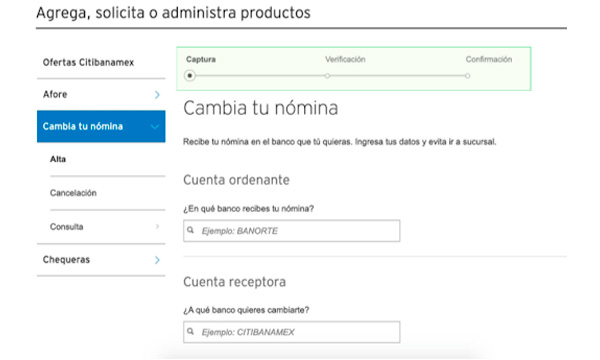This screenshot has height=360, width=600.
Task: Expand the Chequeras chevron
Action: 157,260
